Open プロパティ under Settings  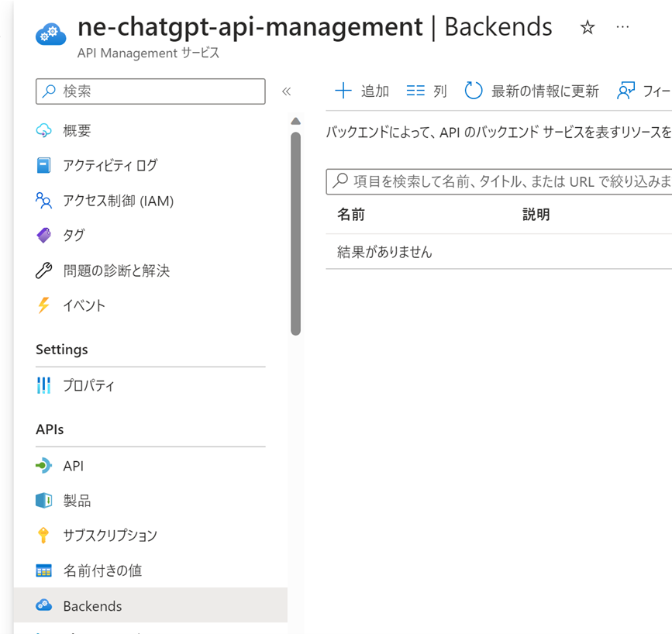88,385
